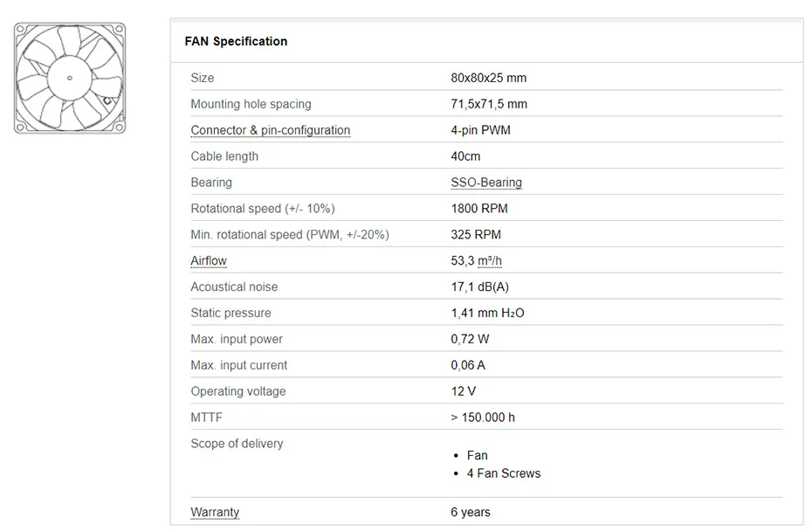Open the Airflow glossary link
Screen dimensions: 812x532
click(209, 261)
